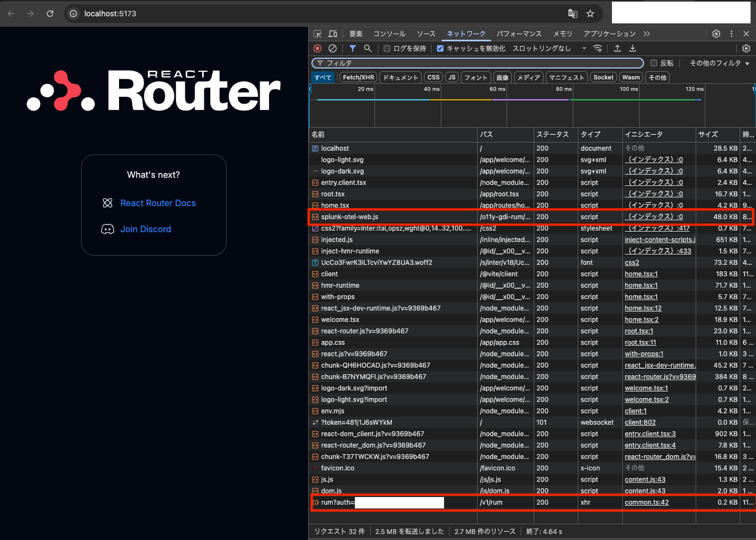The height and width of the screenshot is (540, 756).
Task: Open the network search magnifier
Action: 368,48
